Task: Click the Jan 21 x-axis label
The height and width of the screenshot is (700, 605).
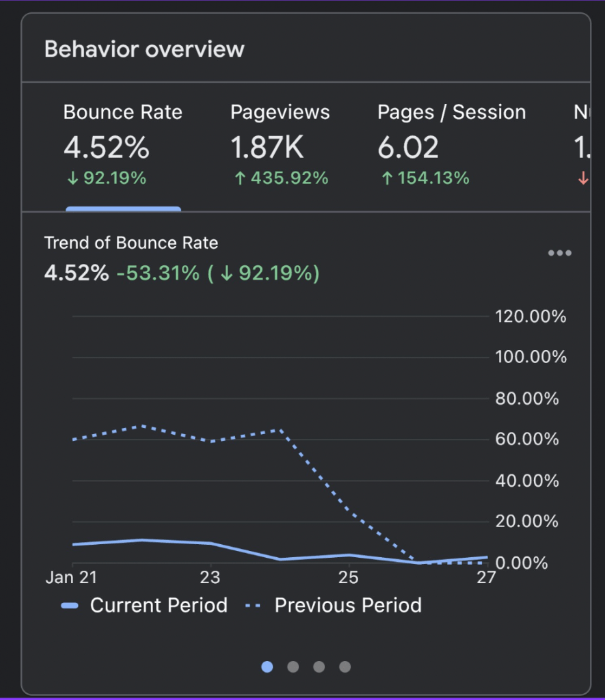Action: (x=71, y=578)
